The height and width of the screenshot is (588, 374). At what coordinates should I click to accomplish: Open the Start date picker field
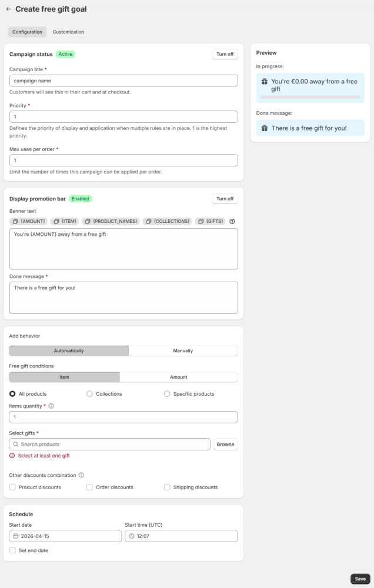(x=65, y=536)
